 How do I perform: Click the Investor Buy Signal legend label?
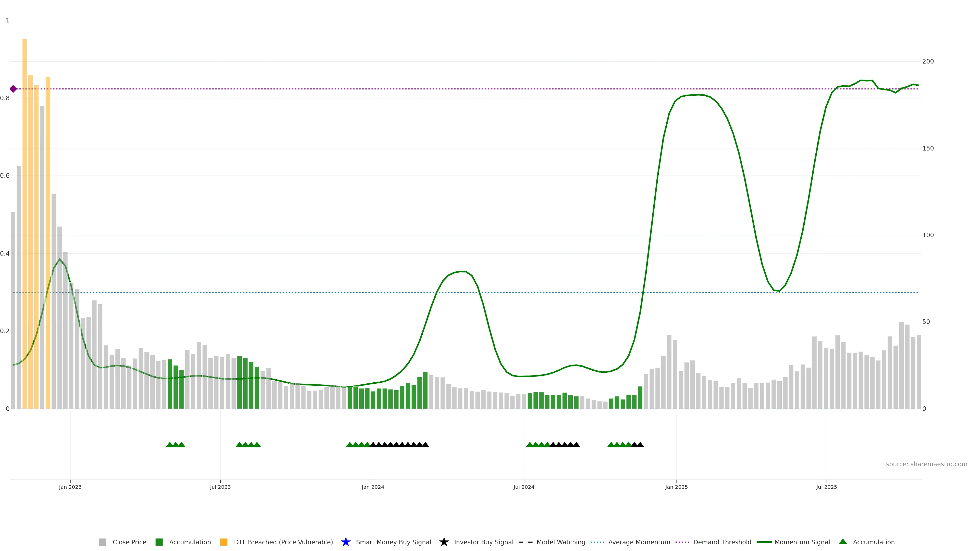[x=484, y=542]
